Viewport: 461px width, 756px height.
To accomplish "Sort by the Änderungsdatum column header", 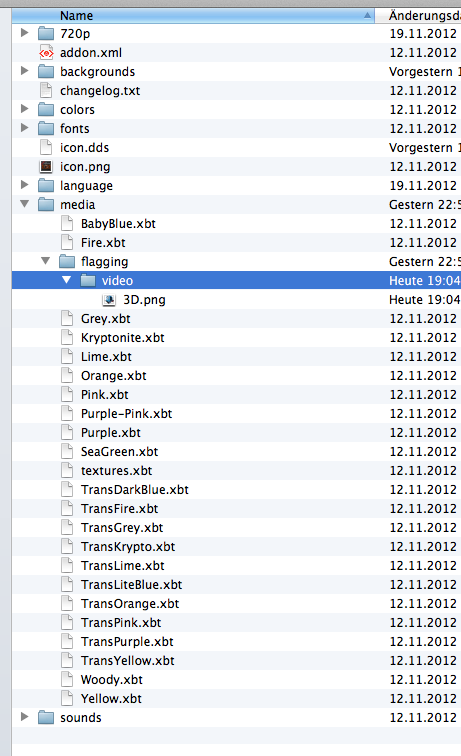I will coord(419,15).
